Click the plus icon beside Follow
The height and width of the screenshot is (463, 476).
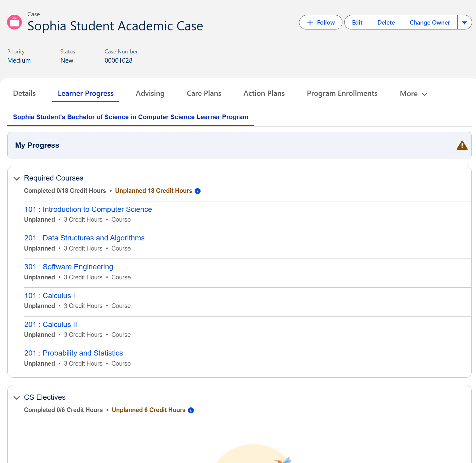point(310,22)
